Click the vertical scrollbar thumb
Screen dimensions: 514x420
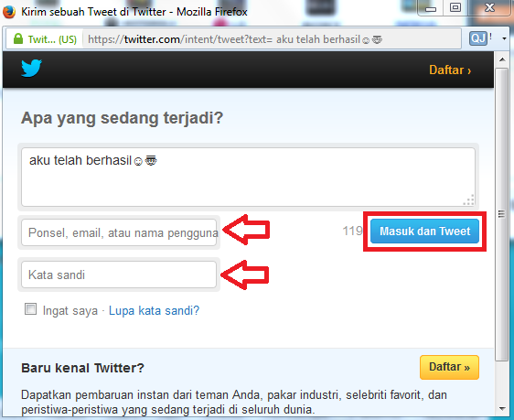coord(501,214)
